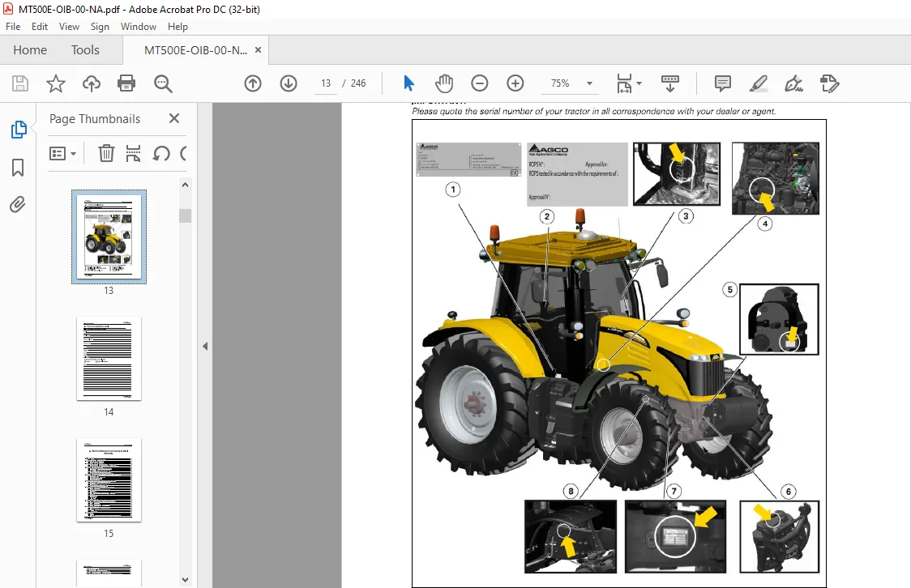Open the View menu
911x588 pixels.
point(69,27)
